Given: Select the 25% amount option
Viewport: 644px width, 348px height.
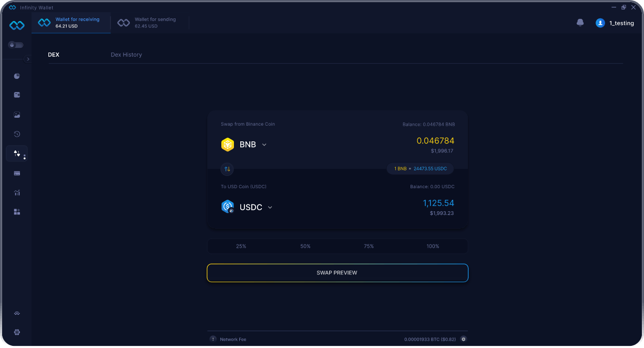Looking at the screenshot, I should [x=241, y=246].
